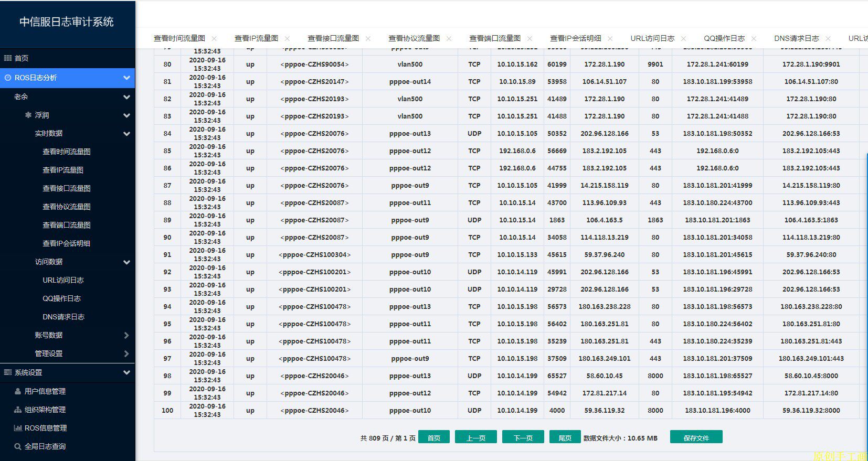Click the 首页 grid icon in the sidebar
Screen dimensions: 868x461
[8, 58]
